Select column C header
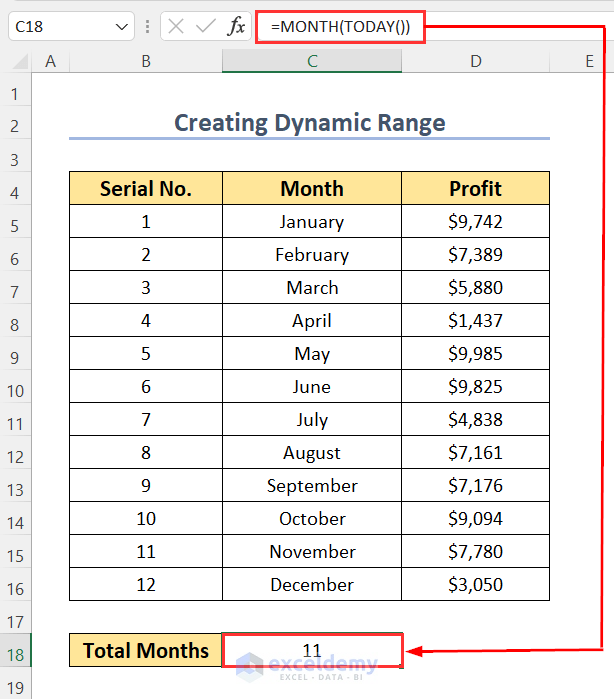Screen dimensions: 614x699 [x=312, y=62]
